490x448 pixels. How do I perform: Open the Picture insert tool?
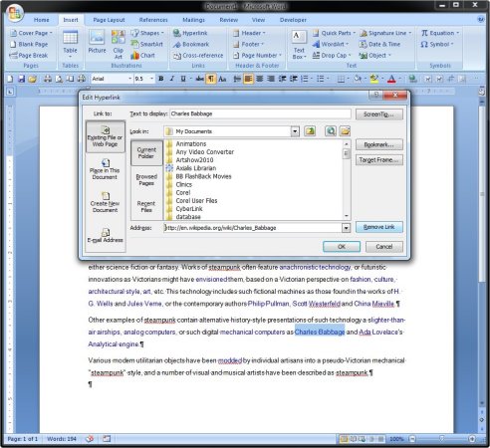point(97,42)
